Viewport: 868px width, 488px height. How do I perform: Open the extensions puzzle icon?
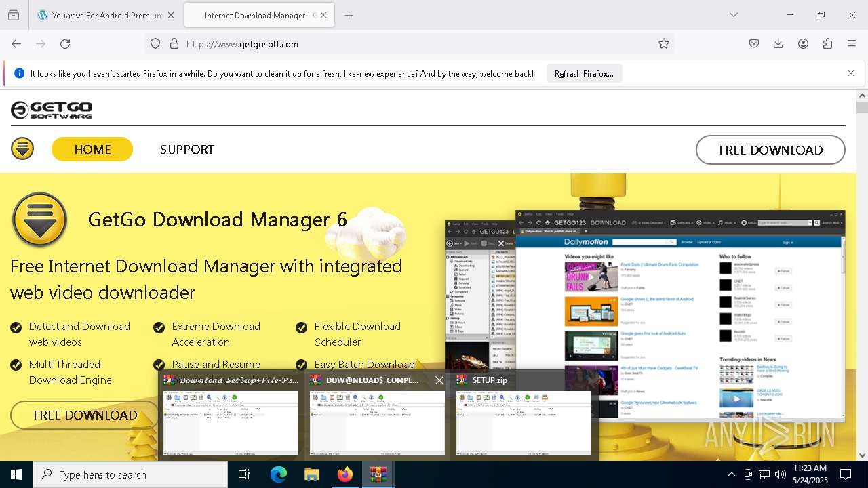(x=827, y=43)
